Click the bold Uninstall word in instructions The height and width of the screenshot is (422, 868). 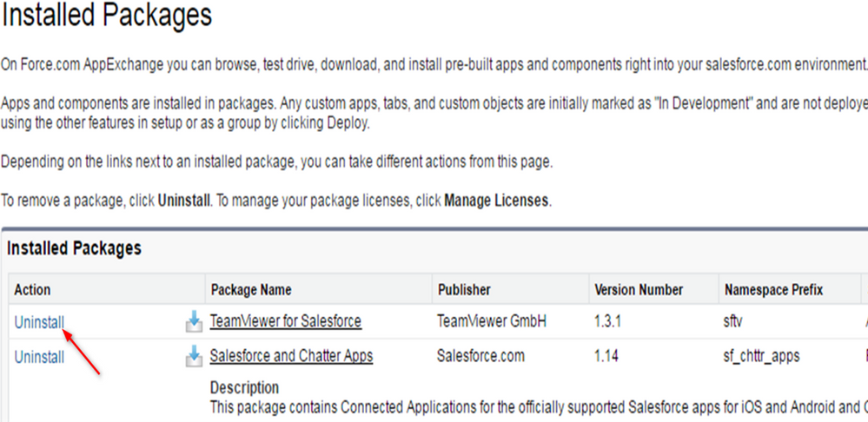coord(184,201)
